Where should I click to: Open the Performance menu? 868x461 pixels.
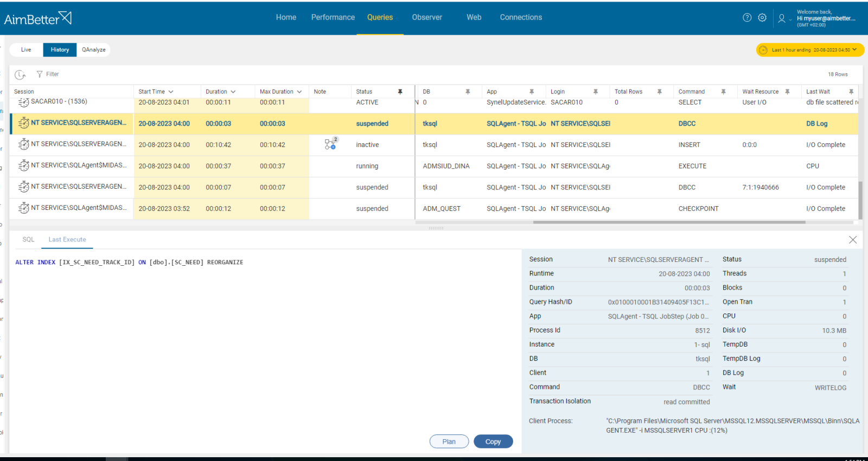pyautogui.click(x=333, y=17)
